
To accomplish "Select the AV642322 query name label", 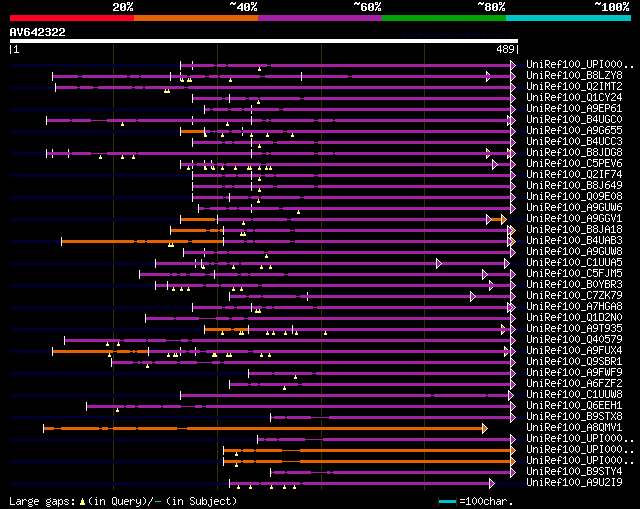I will coord(38,32).
